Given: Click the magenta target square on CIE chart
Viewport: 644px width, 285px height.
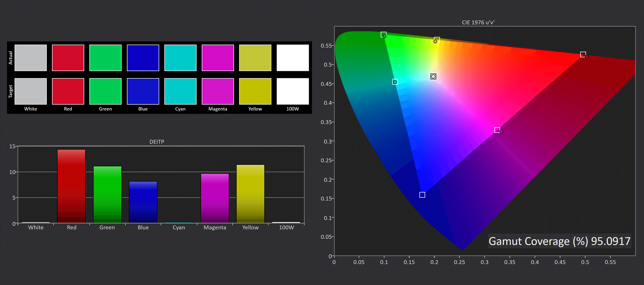Looking at the screenshot, I should click(497, 130).
